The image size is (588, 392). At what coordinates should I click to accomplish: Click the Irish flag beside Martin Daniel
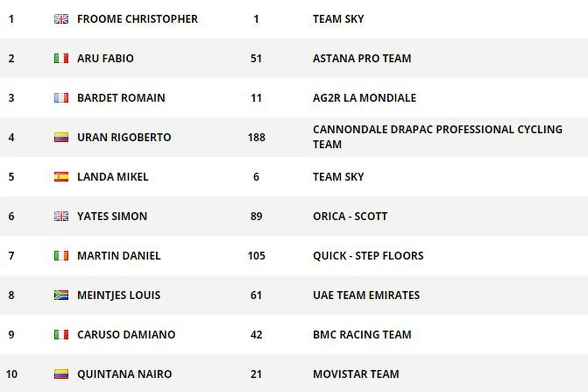(x=61, y=256)
